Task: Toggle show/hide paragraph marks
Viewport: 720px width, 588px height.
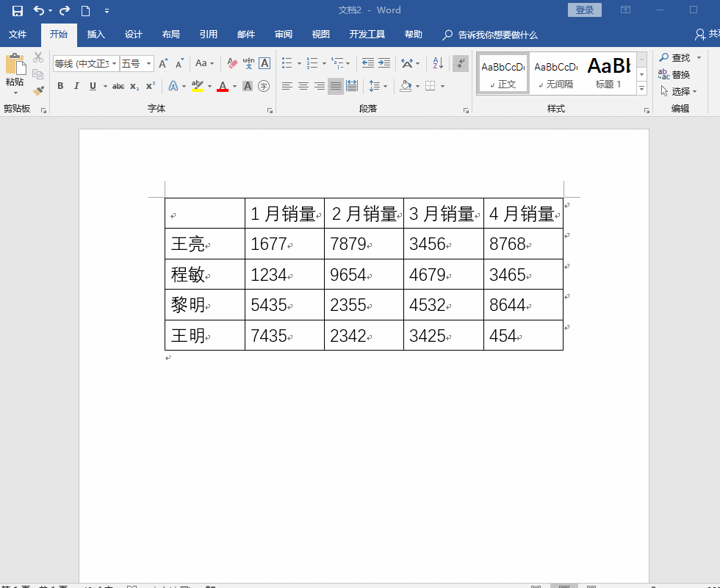Action: click(461, 65)
